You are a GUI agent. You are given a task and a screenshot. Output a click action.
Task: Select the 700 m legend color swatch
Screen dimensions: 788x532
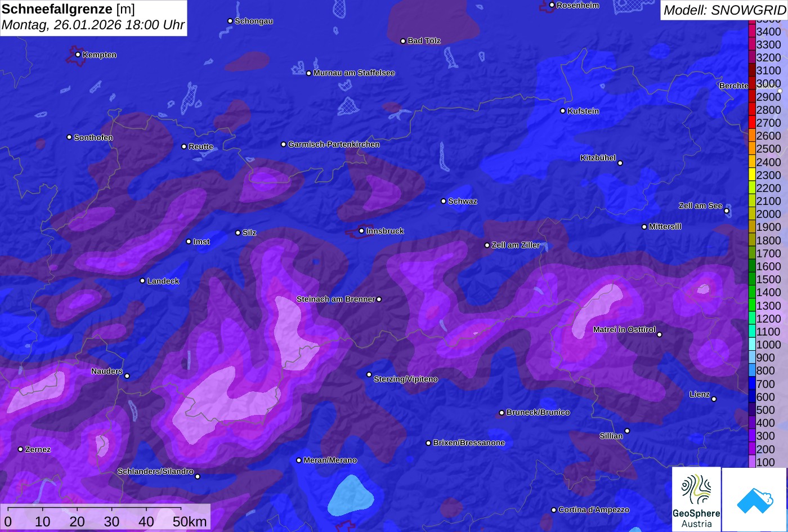(751, 384)
